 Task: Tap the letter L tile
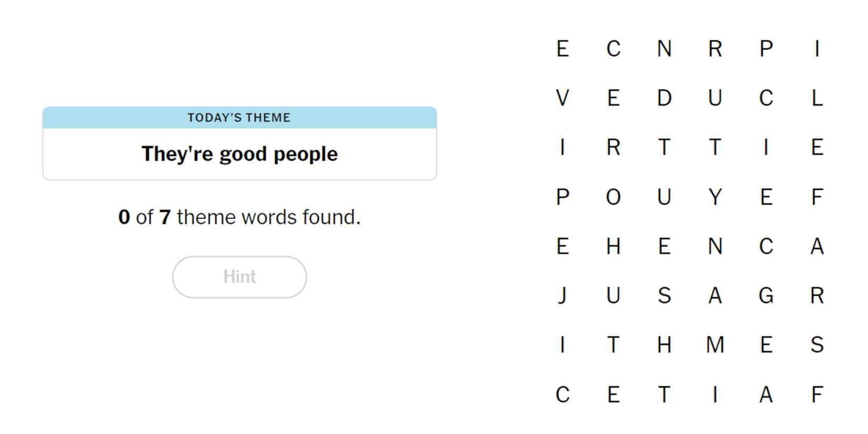(816, 98)
